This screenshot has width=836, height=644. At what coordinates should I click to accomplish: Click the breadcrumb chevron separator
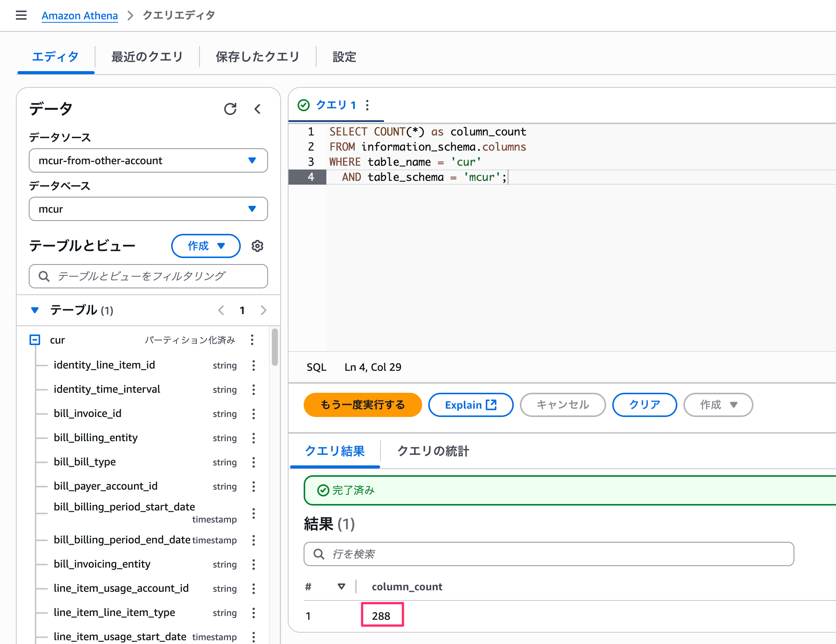point(130,16)
